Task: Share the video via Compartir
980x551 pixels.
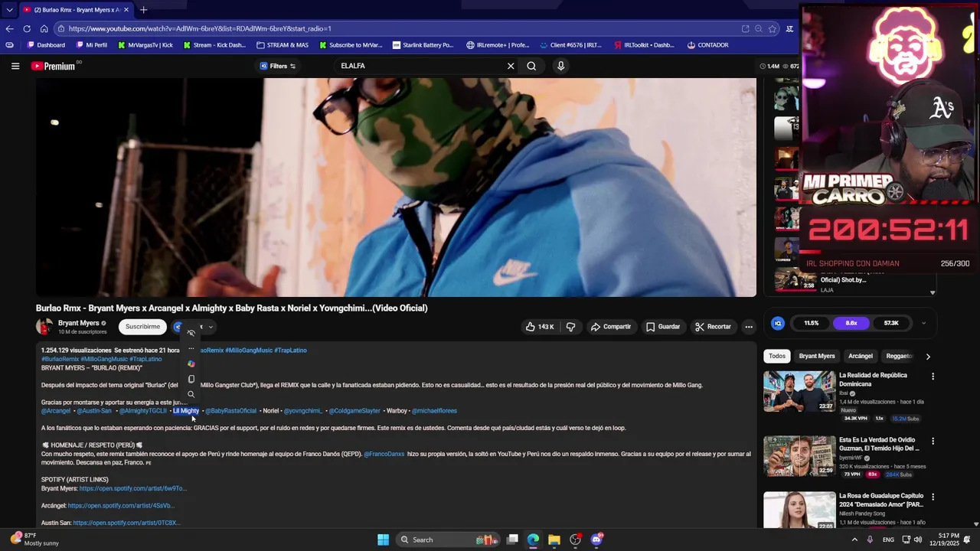Action: [610, 327]
